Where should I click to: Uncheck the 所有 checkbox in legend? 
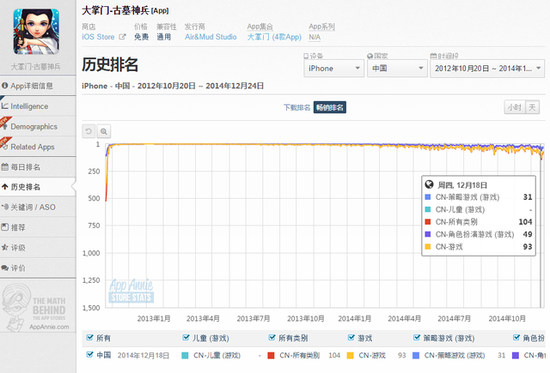(x=89, y=338)
